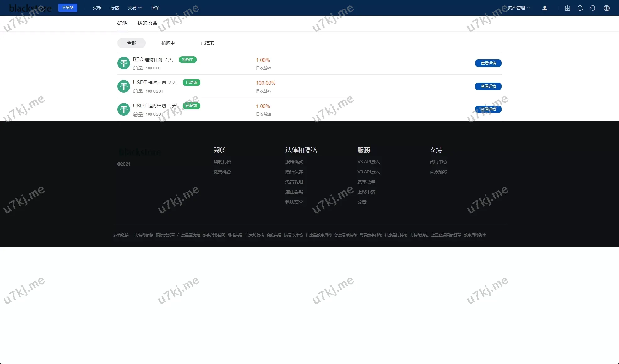
Task: Click the customer support headset icon
Action: [593, 8]
